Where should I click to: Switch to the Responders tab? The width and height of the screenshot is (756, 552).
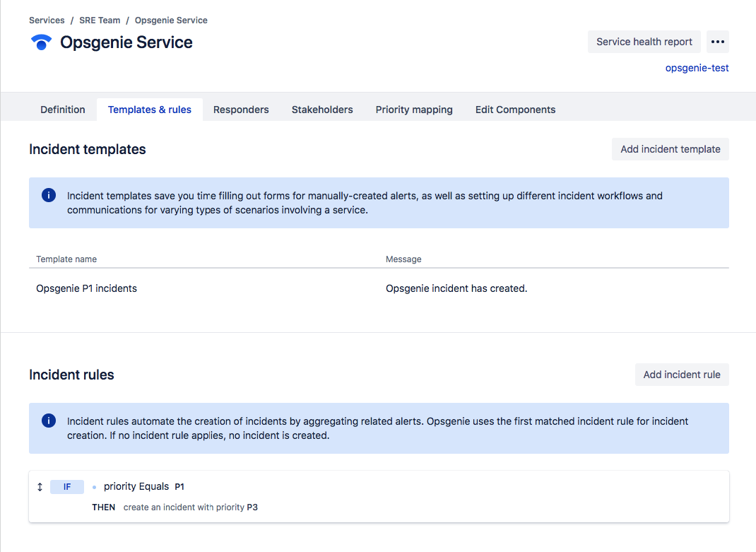point(241,110)
